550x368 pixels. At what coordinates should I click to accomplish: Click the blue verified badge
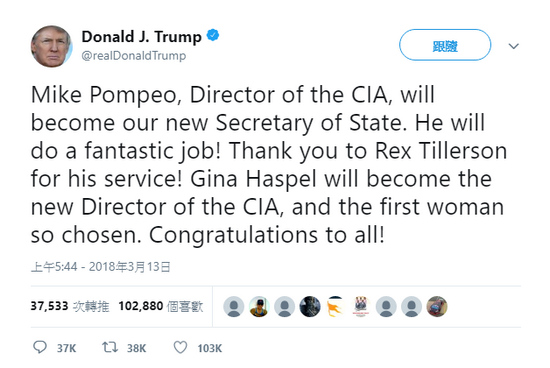[213, 35]
